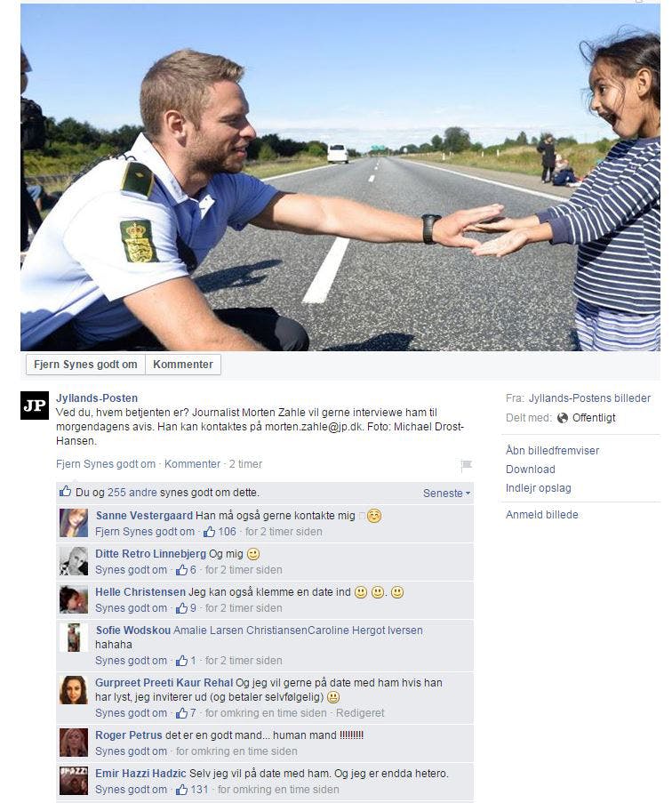Click Indlejr opslag link
This screenshot has height=803, width=672.
pyautogui.click(x=539, y=488)
